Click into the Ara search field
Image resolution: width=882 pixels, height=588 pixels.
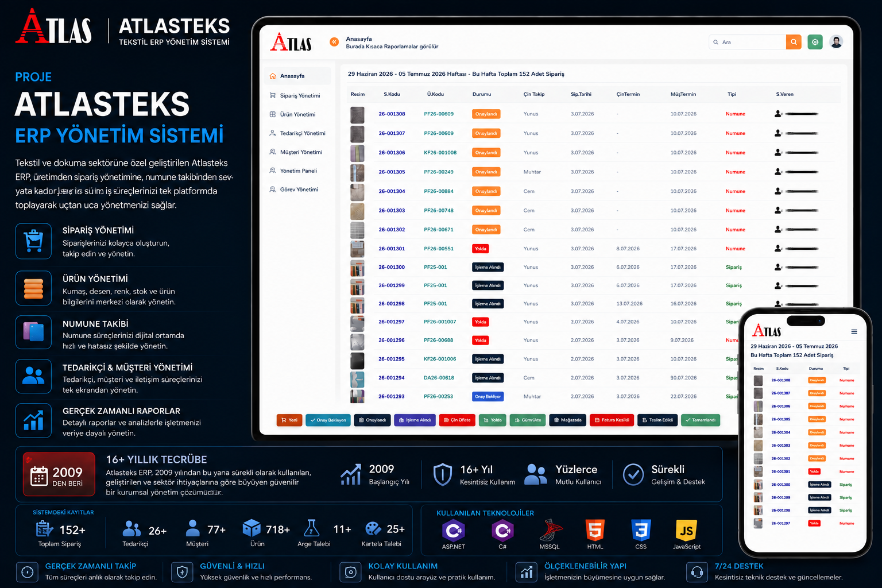tap(748, 42)
